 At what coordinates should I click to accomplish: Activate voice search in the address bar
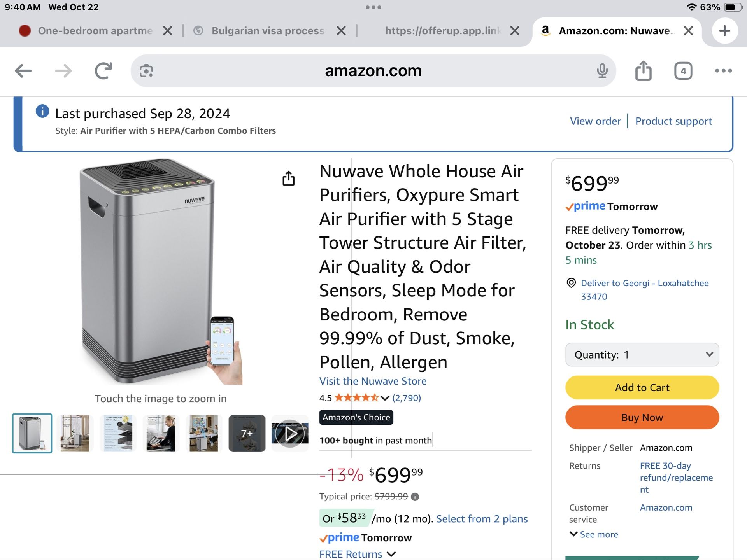pyautogui.click(x=602, y=71)
